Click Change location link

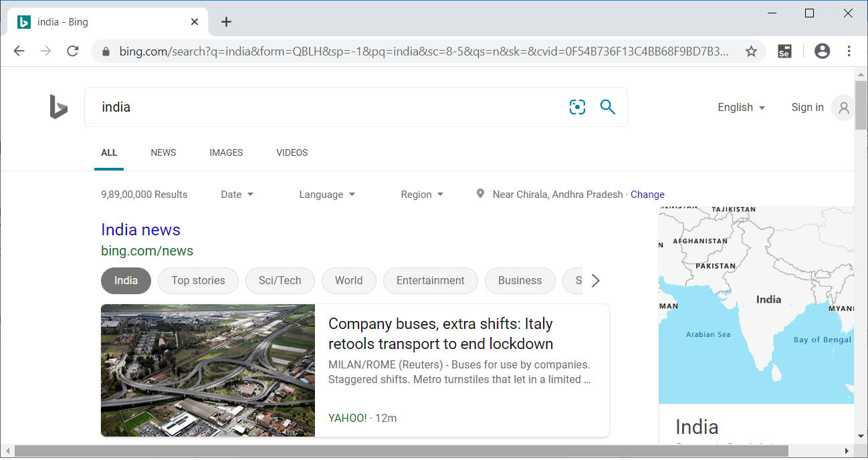click(647, 195)
